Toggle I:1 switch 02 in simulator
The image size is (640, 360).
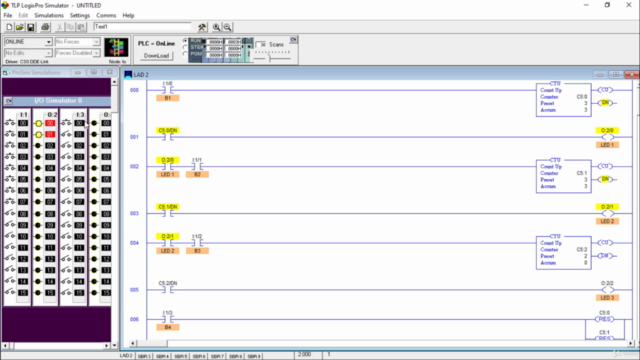click(10, 145)
